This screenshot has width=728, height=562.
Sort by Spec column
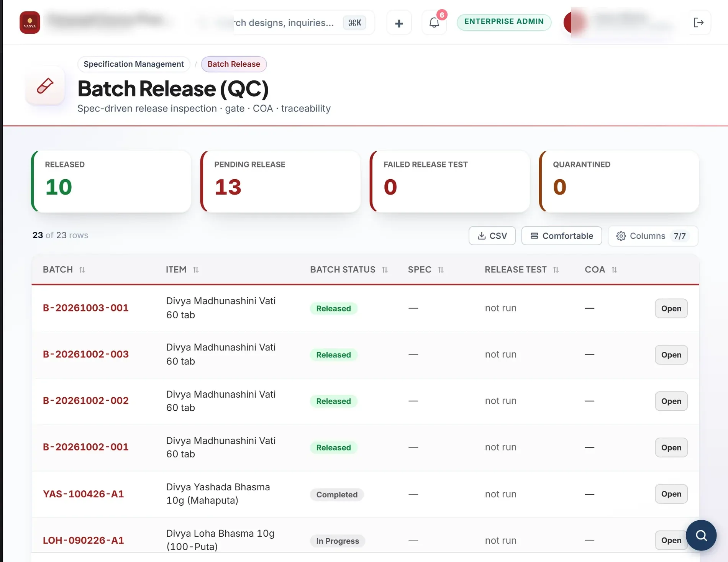[426, 270]
